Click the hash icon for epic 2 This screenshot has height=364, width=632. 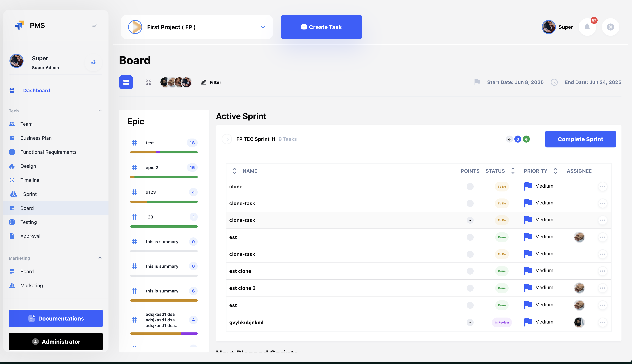pyautogui.click(x=134, y=167)
